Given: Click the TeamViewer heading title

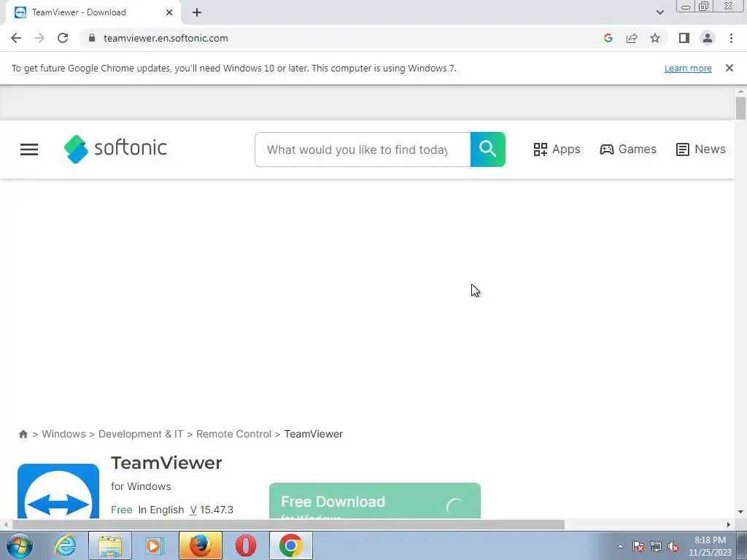Looking at the screenshot, I should point(166,463).
